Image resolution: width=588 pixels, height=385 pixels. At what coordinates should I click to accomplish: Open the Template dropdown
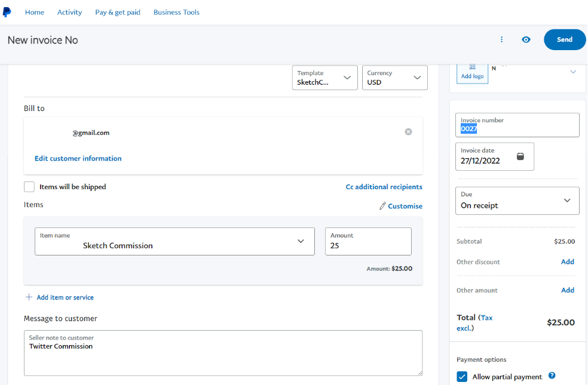point(324,78)
